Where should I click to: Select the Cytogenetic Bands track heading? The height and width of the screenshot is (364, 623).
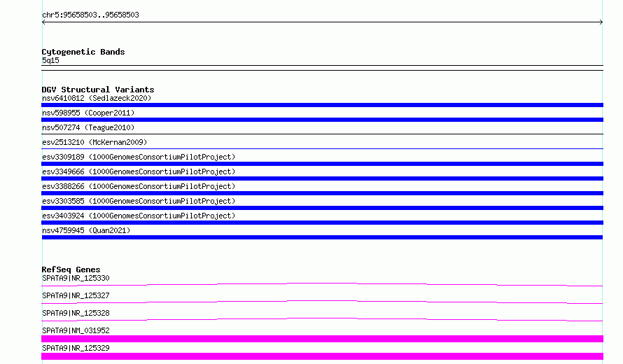[x=83, y=52]
